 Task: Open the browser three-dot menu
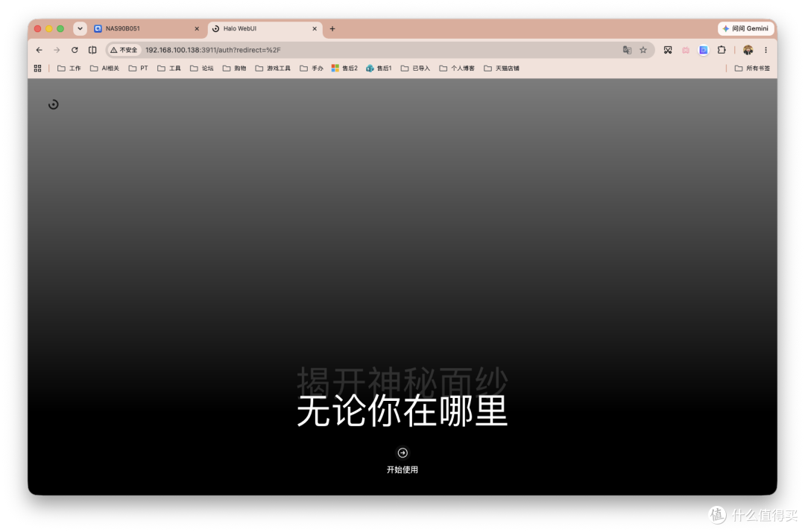coord(765,50)
